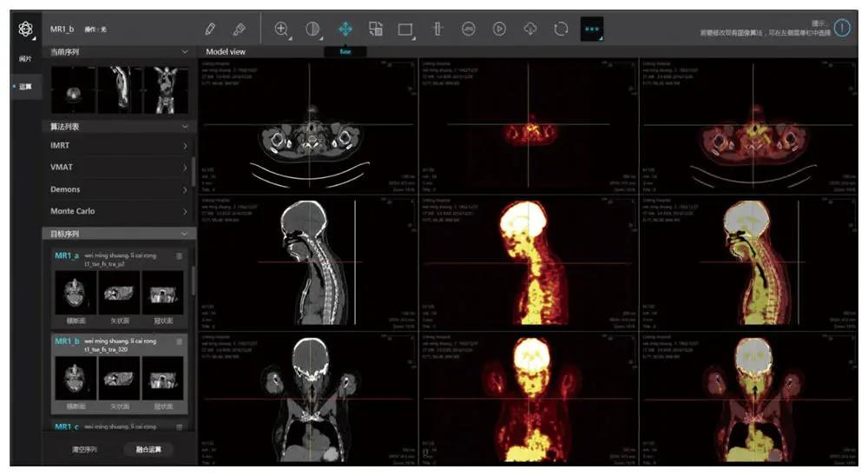Screen dimensions: 868x476
Task: Click current series axial thumbnail
Action: tap(74, 90)
